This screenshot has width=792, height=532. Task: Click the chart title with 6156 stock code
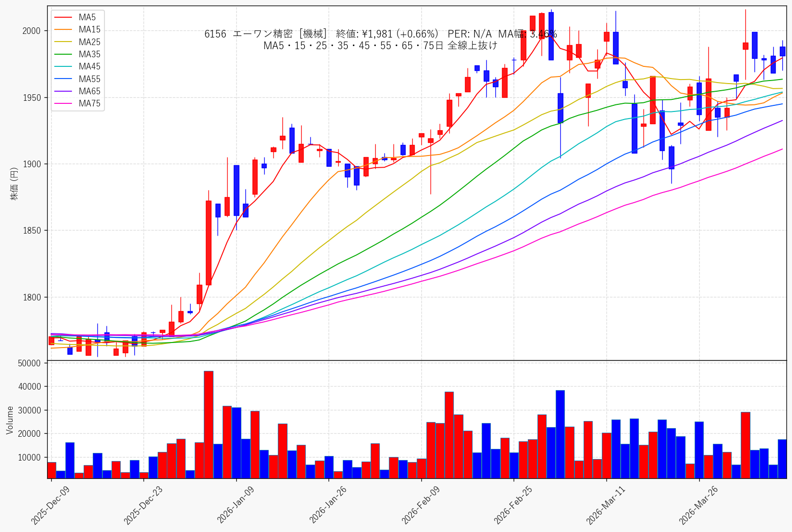point(381,34)
